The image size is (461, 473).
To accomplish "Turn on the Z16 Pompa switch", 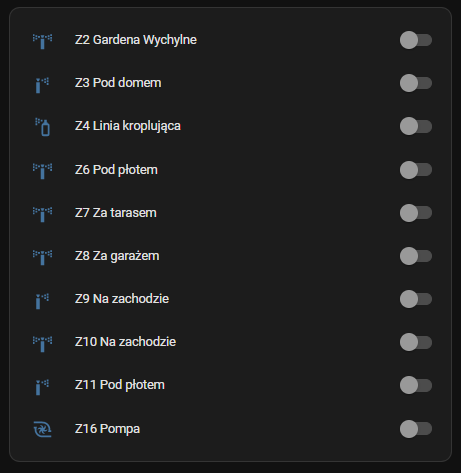I will 416,429.
